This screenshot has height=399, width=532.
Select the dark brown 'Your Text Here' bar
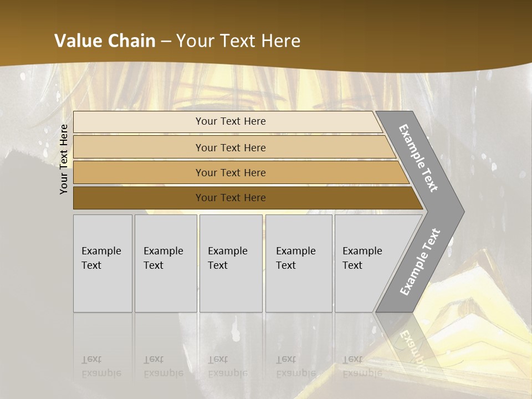[x=248, y=198]
